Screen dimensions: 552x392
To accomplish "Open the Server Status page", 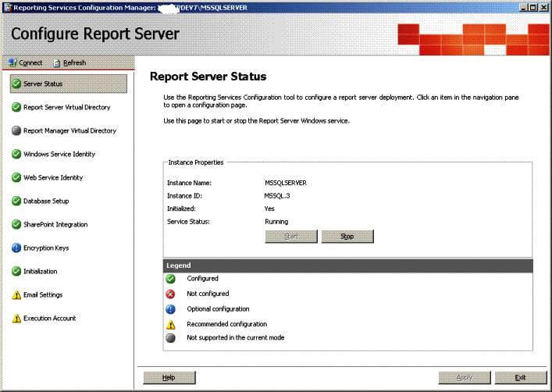I will pyautogui.click(x=68, y=84).
